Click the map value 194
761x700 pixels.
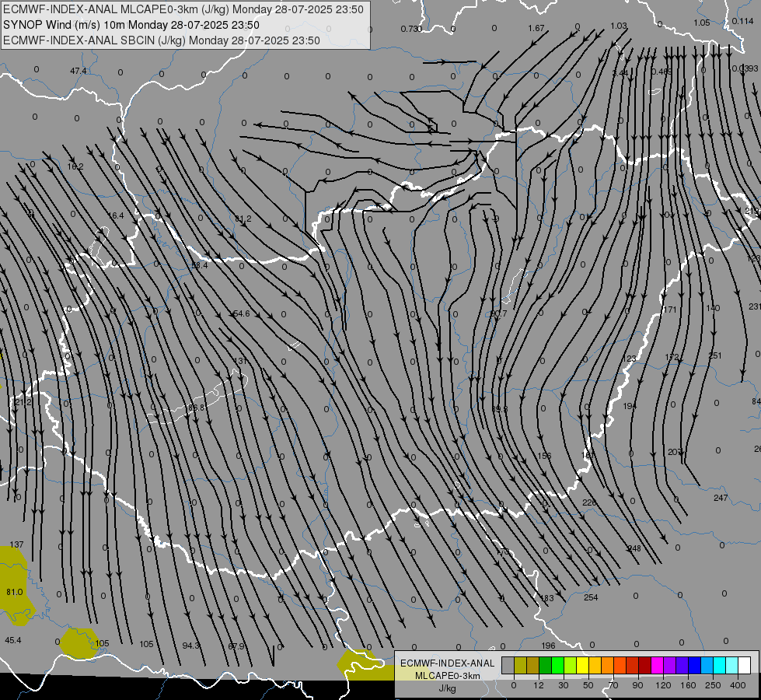630,406
